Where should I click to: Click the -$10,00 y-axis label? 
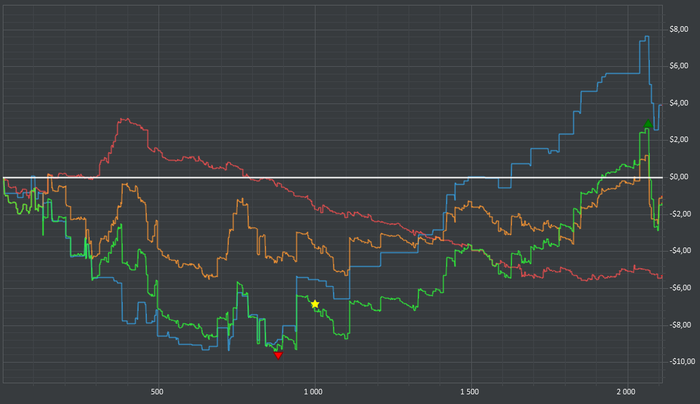[682, 361]
